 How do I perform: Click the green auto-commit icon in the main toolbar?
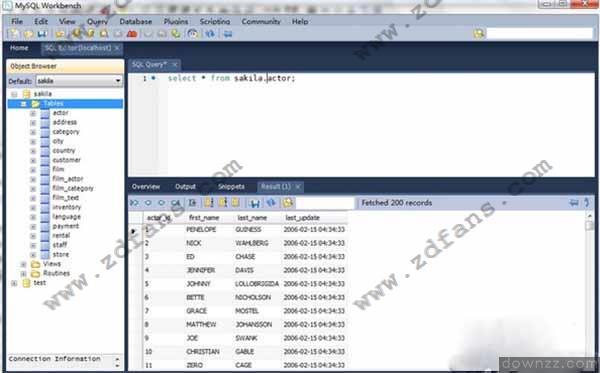point(176,34)
